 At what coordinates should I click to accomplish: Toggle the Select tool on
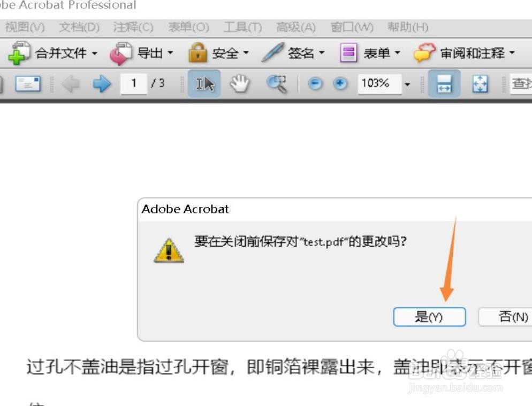[204, 83]
